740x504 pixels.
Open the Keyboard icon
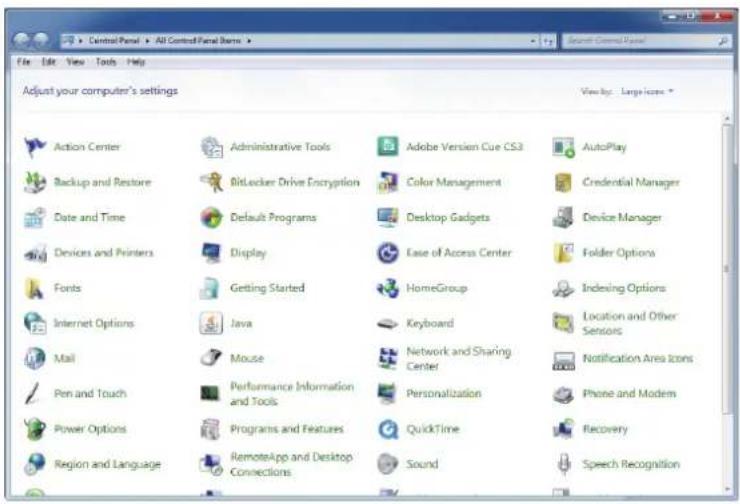388,324
